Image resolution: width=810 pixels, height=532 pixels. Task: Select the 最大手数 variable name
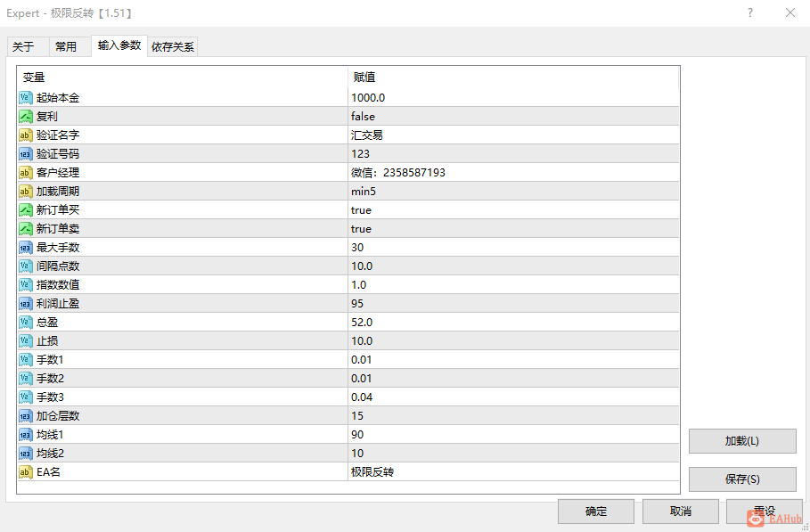[58, 248]
